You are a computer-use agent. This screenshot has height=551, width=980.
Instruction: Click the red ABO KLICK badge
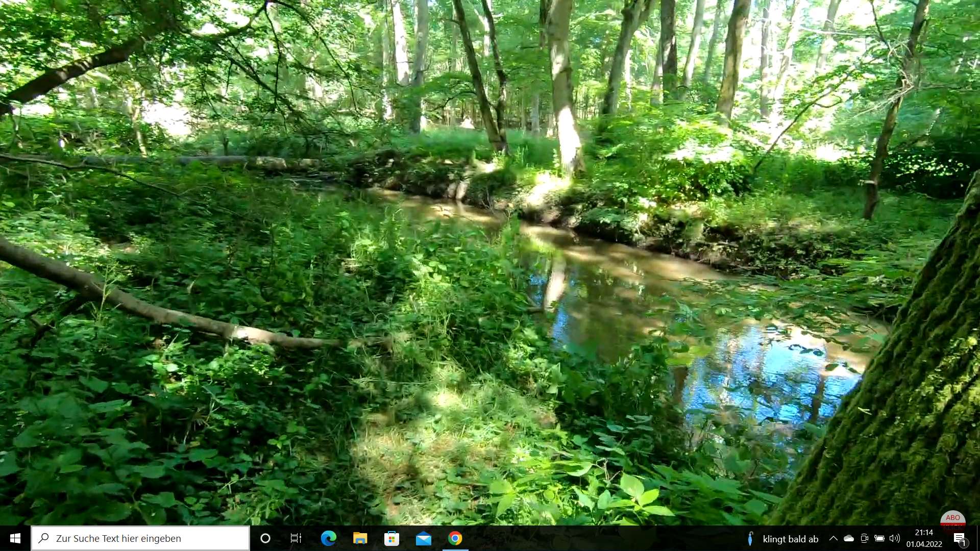(x=952, y=520)
